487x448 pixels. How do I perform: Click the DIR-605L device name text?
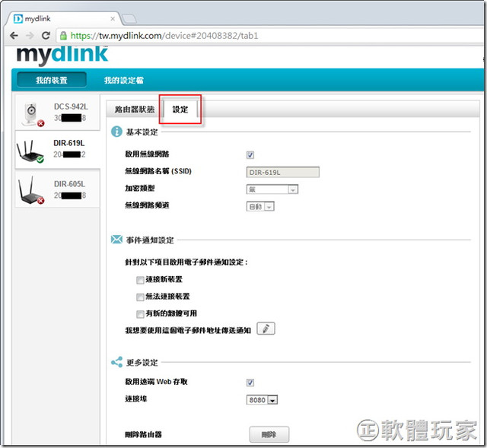click(69, 184)
